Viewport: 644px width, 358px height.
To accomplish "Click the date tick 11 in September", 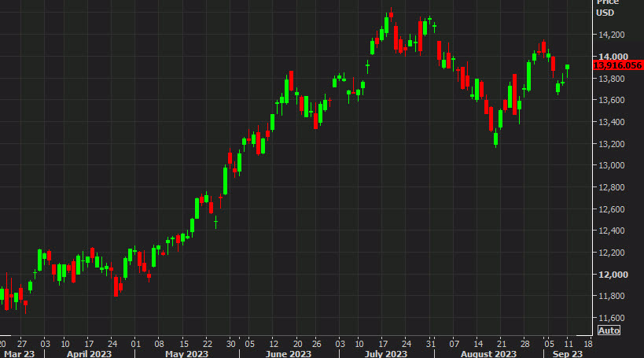I will [569, 344].
